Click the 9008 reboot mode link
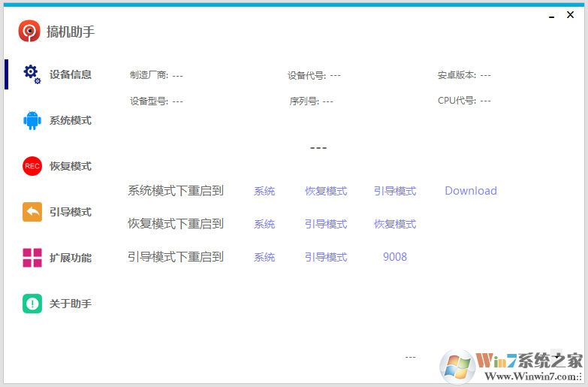 point(395,257)
